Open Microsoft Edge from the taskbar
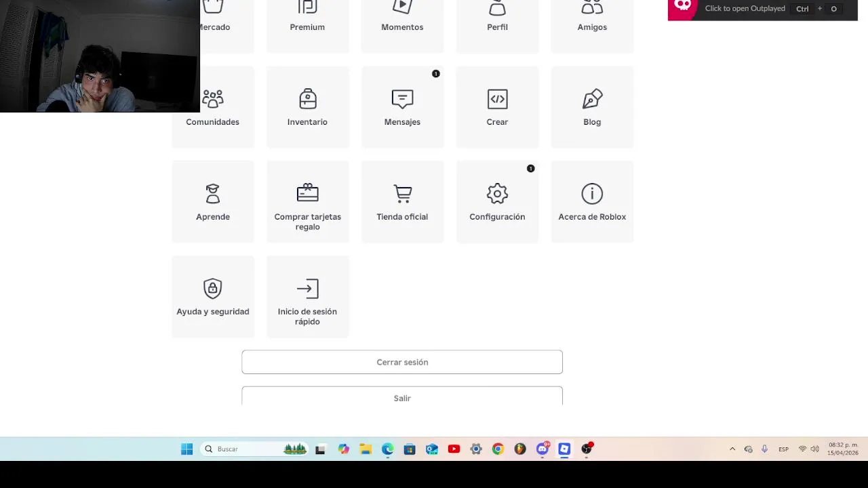 (x=387, y=449)
